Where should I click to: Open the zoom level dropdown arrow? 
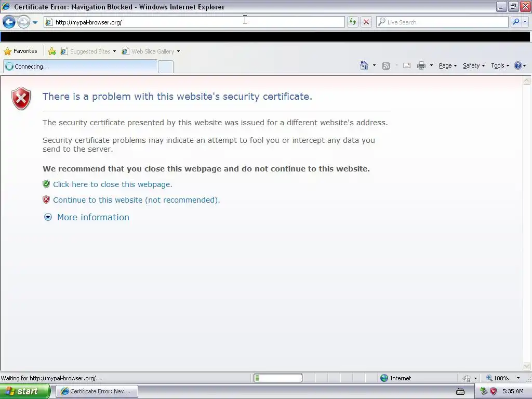(x=518, y=378)
